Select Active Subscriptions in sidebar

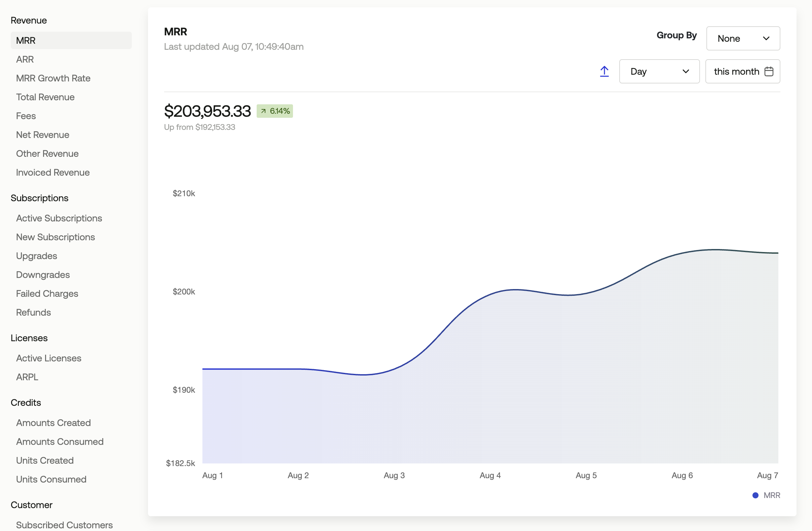tap(59, 218)
